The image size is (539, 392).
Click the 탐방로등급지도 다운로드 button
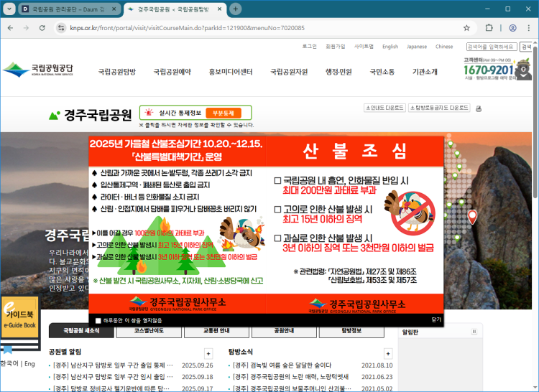point(440,108)
